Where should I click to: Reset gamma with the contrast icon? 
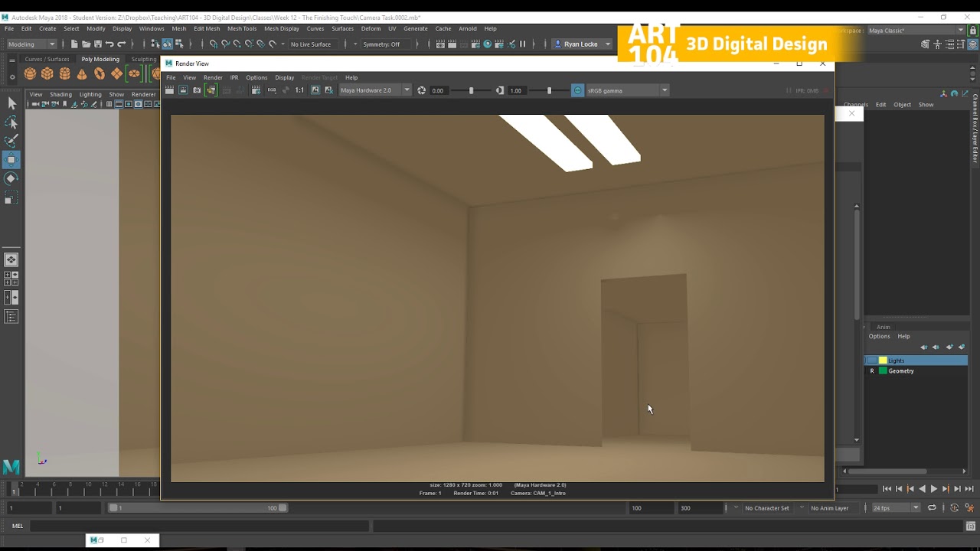point(500,90)
